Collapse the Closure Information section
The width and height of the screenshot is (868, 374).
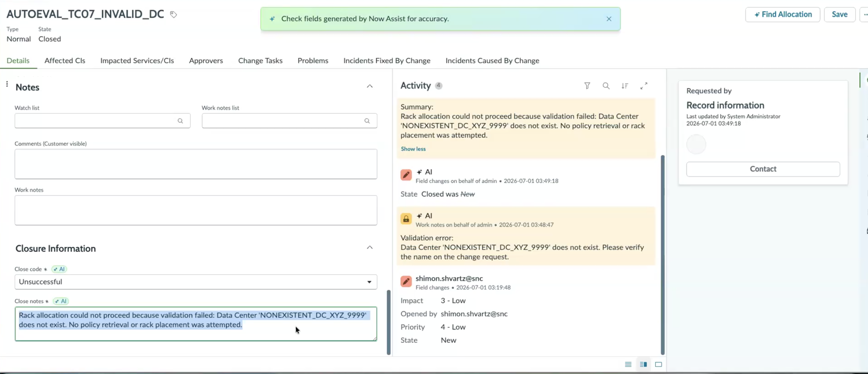point(370,247)
